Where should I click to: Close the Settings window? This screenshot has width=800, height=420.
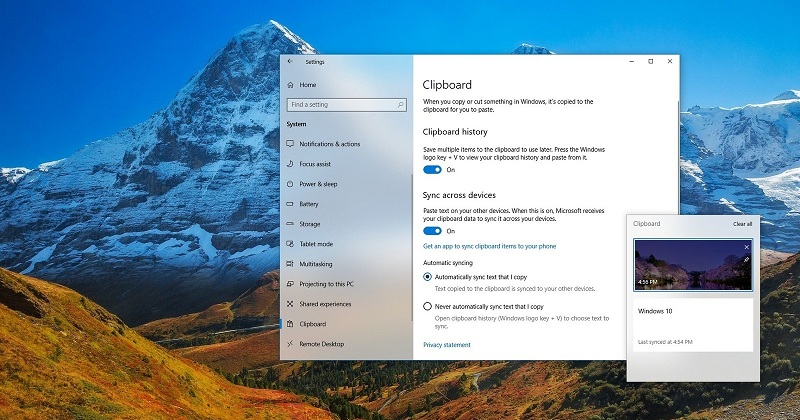670,61
